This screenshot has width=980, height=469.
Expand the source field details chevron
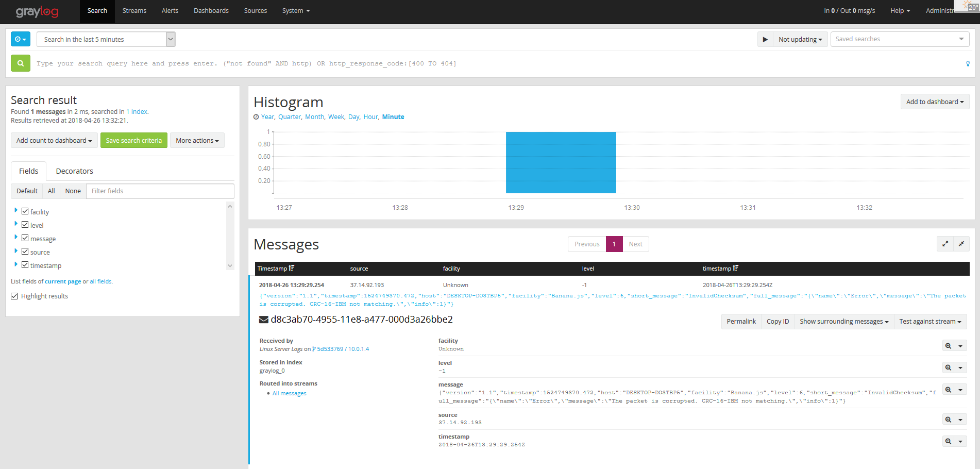coord(16,252)
